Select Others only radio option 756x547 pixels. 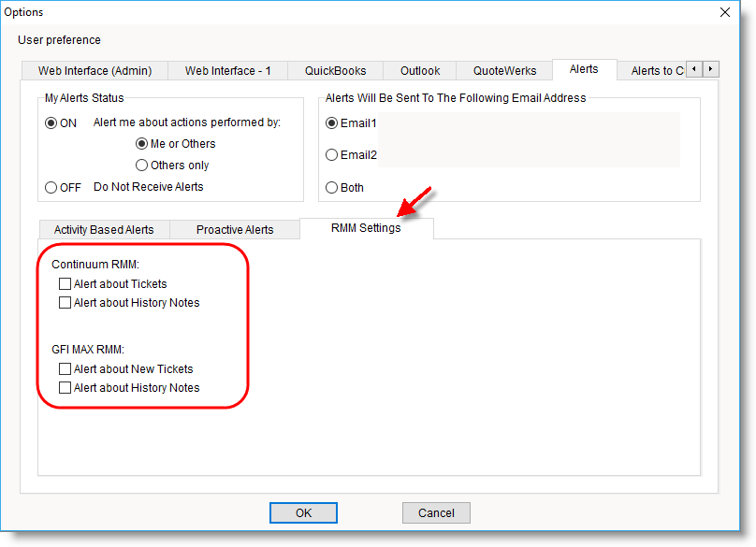[142, 166]
